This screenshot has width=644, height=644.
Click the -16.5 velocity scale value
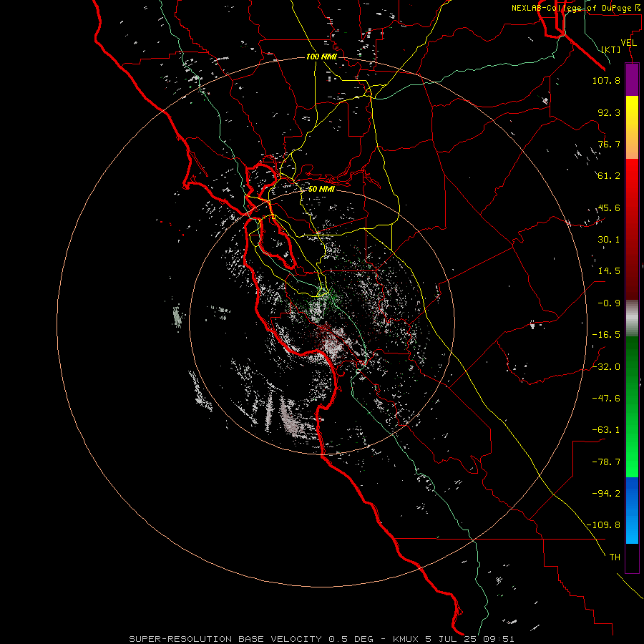click(x=606, y=335)
